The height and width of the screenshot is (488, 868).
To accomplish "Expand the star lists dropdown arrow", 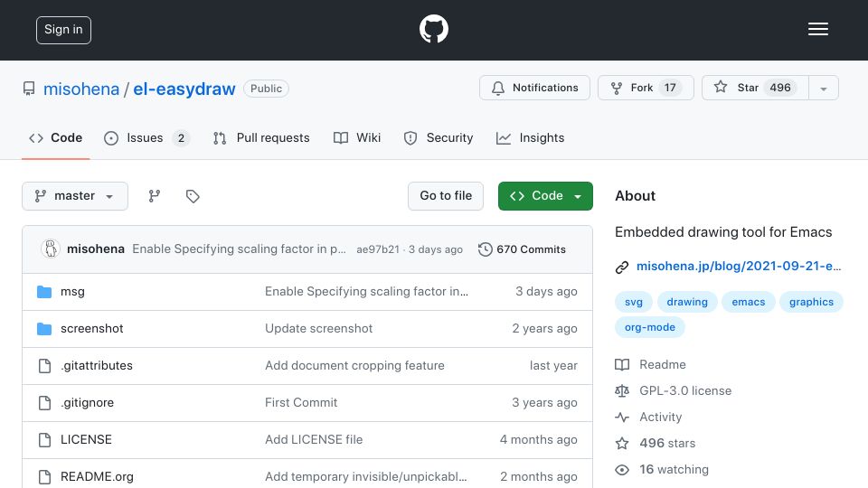I will point(824,89).
